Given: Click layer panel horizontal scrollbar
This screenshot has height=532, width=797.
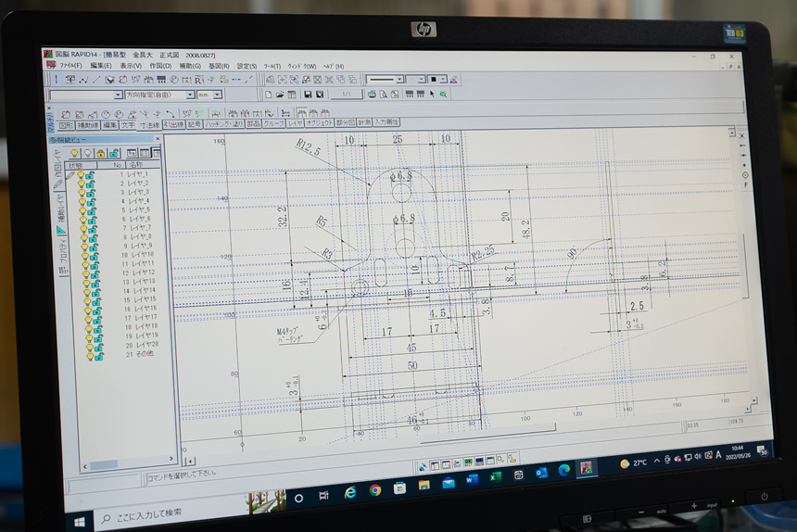Looking at the screenshot, I should pyautogui.click(x=128, y=462).
